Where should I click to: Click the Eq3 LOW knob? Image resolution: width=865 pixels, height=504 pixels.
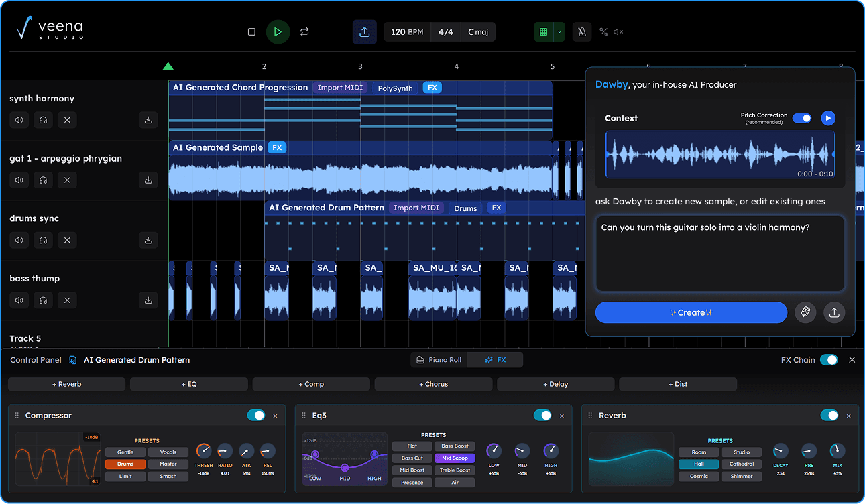point(494,451)
